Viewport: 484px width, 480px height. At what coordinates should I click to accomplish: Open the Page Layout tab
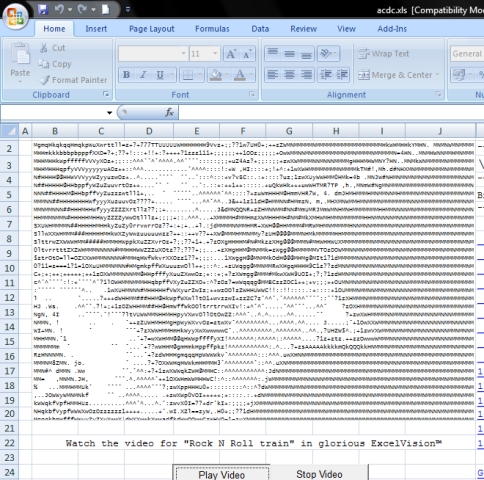(x=152, y=29)
